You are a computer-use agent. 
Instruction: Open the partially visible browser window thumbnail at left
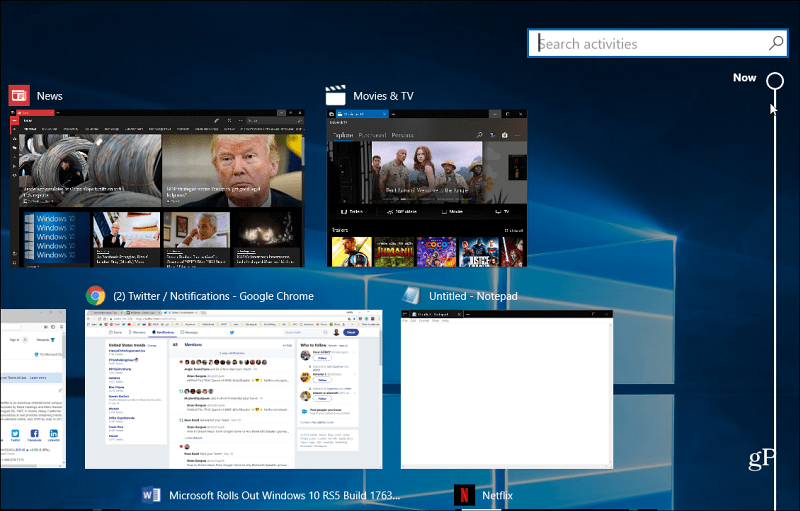click(x=33, y=389)
